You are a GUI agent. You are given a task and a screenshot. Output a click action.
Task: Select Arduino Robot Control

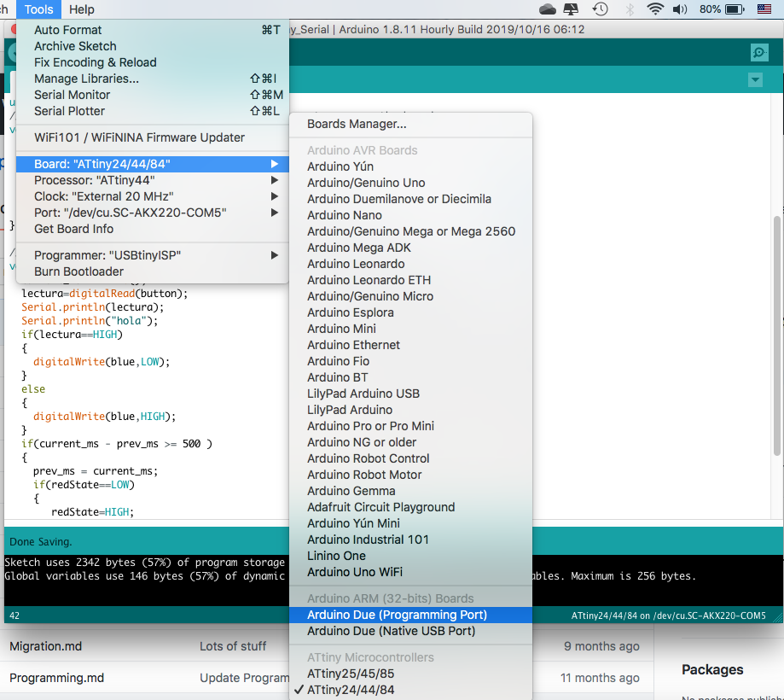(410, 458)
